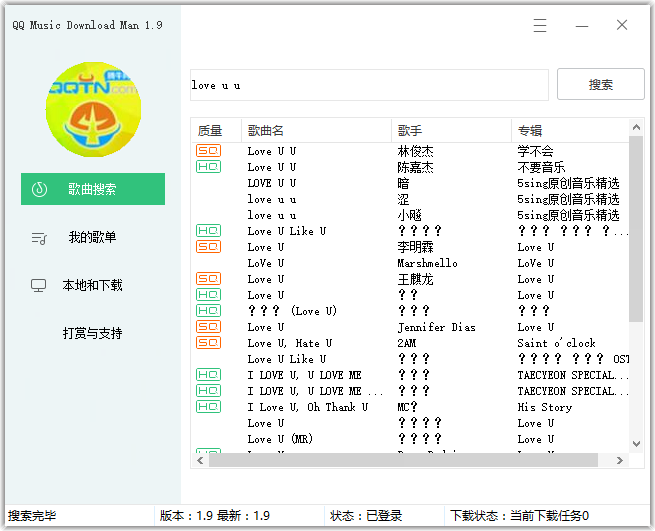Open the 歌曲搜索 tab in sidebar
Viewport: 655px width, 531px height.
pos(93,189)
